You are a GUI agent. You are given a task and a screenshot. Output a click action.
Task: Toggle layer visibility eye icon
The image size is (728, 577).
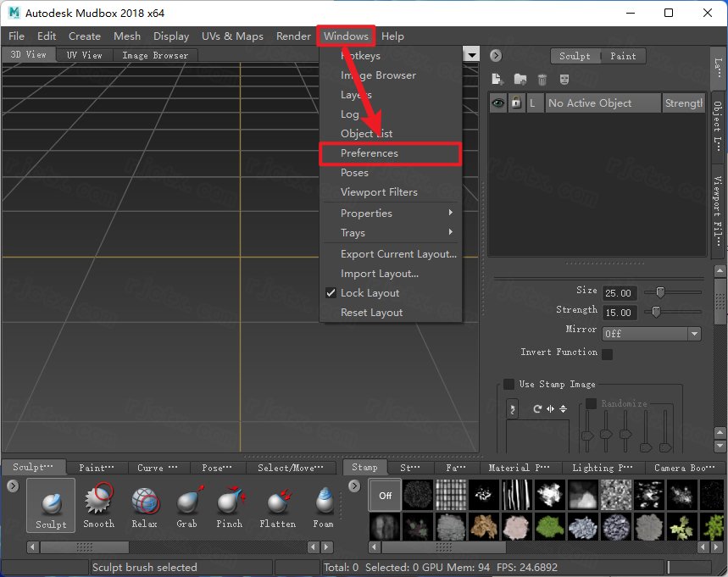click(498, 103)
